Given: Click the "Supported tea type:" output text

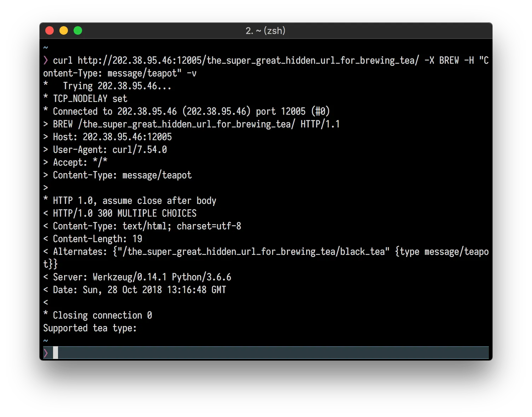Looking at the screenshot, I should (x=90, y=328).
